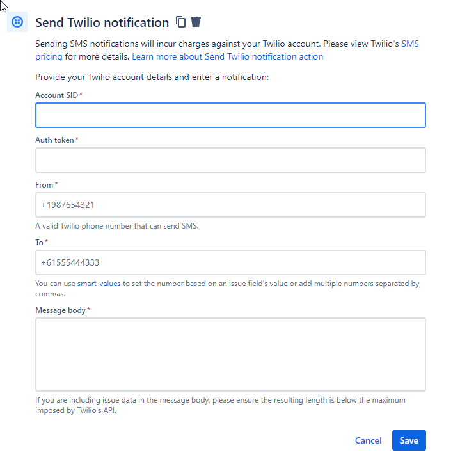This screenshot has height=466, width=476.
Task: Click the To field label
Action: tap(39, 243)
